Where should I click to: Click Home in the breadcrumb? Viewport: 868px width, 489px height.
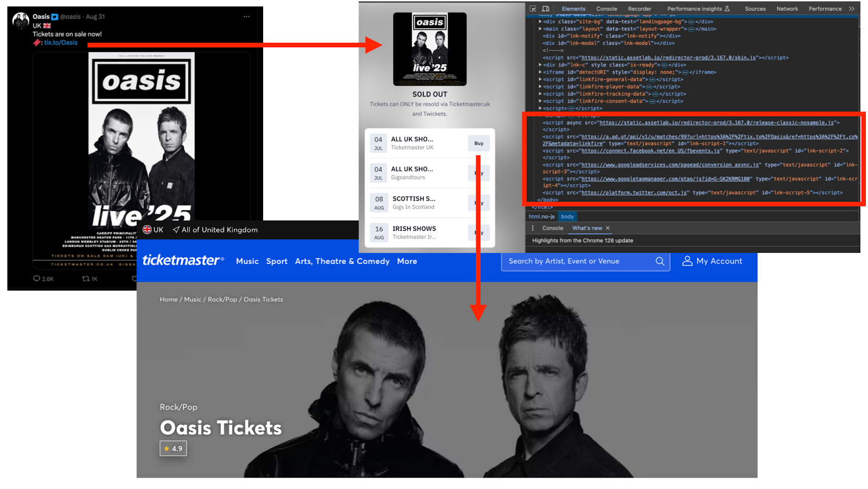(169, 299)
